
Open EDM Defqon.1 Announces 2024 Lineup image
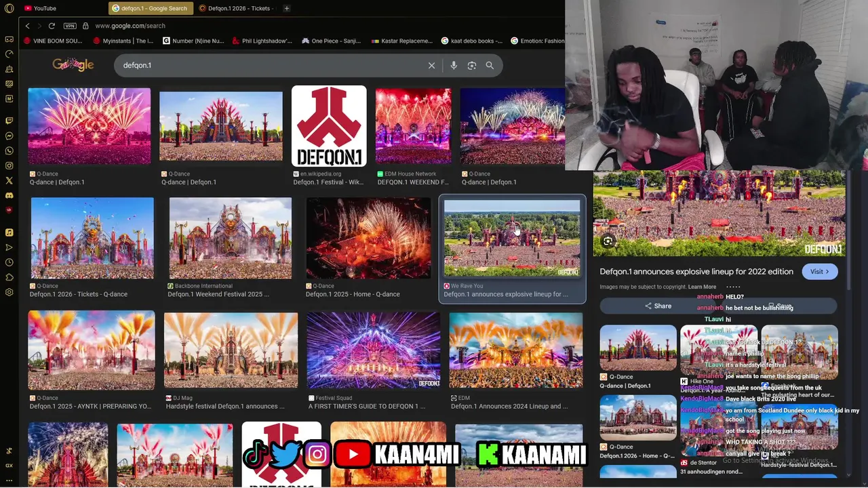[x=515, y=350]
